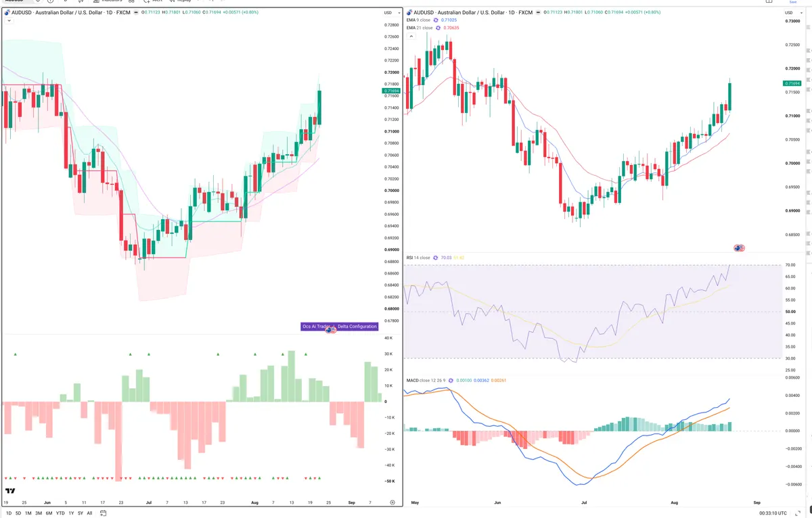Select the MACD close 12 26 9 legend

point(426,380)
